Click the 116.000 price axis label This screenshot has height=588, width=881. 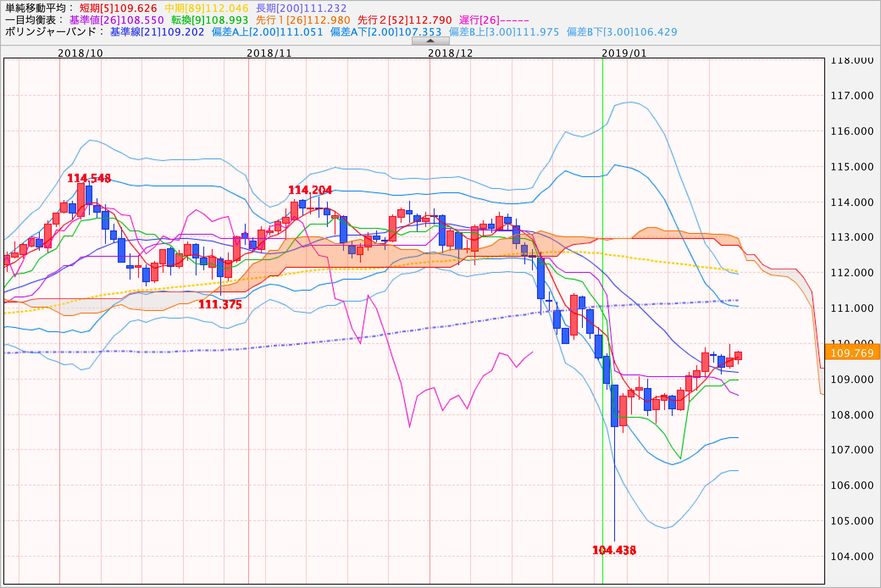point(852,131)
